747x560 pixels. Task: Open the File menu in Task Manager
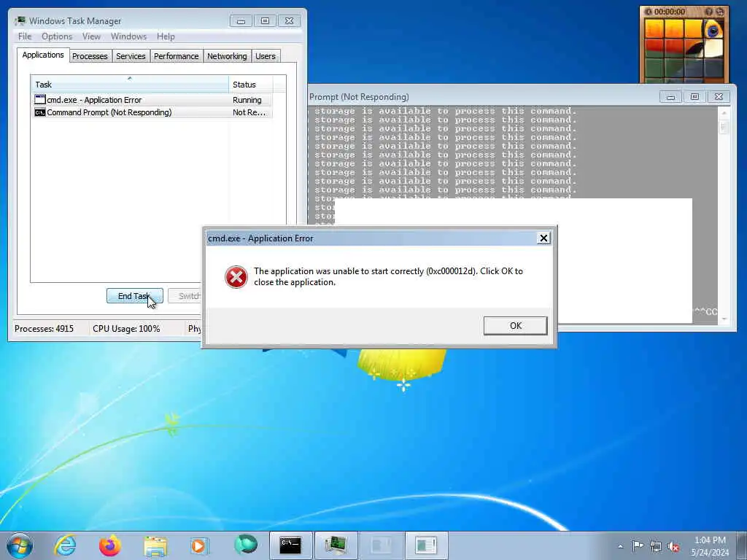(25, 36)
